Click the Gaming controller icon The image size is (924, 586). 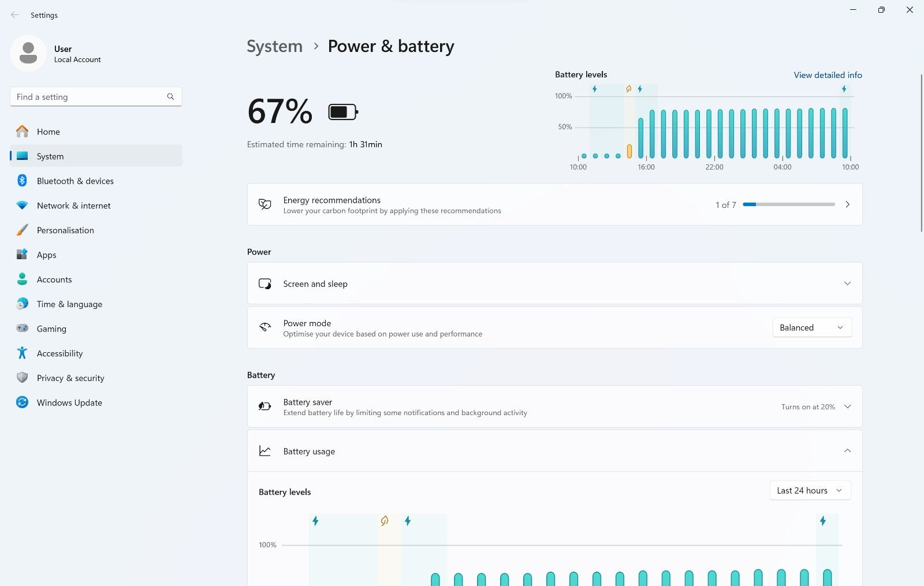(x=22, y=329)
